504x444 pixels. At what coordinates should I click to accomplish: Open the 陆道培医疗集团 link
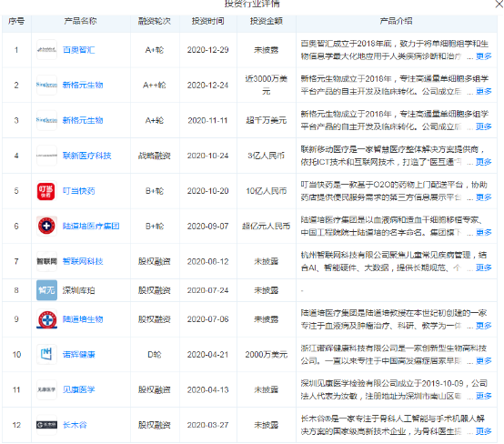coord(91,226)
